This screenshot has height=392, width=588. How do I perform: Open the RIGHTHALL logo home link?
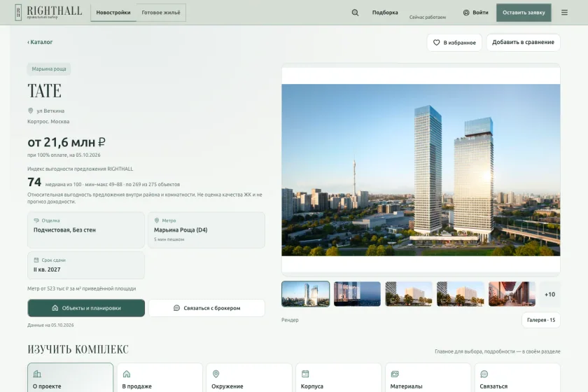(48, 13)
